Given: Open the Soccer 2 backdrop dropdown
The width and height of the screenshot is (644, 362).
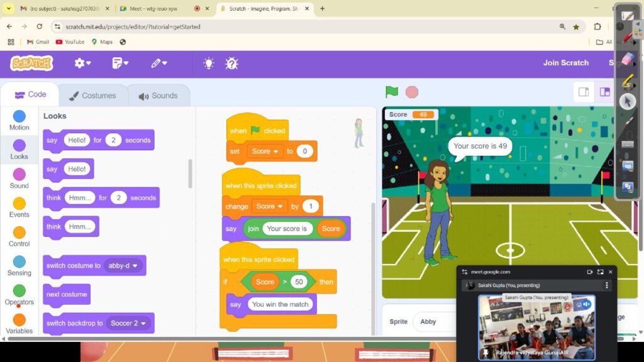Looking at the screenshot, I should point(128,323).
